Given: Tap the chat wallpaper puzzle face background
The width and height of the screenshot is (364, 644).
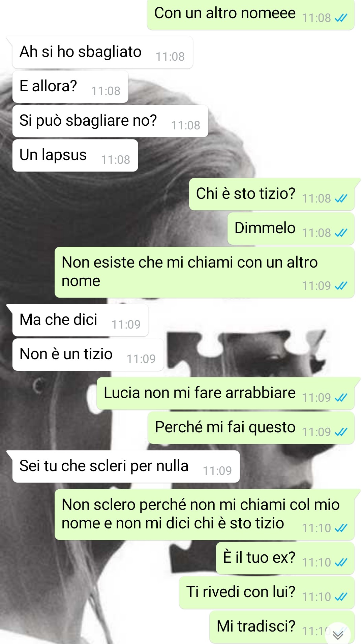Looking at the screenshot, I should coord(256,357).
